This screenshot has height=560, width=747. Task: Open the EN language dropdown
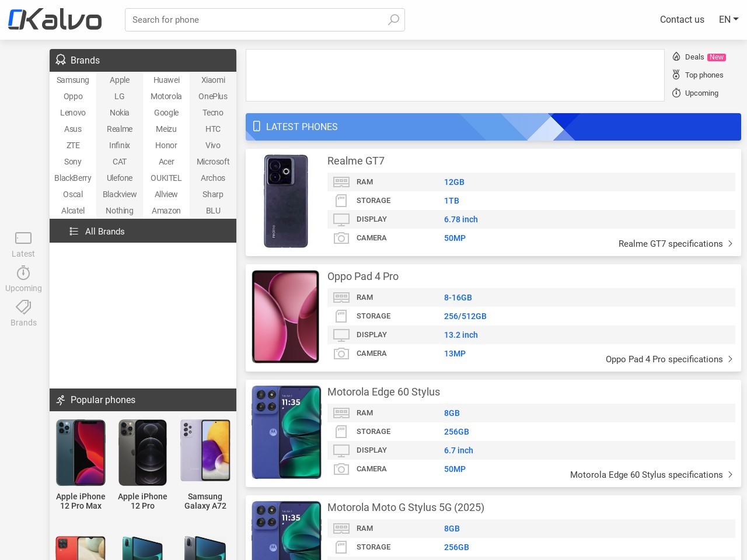point(729,19)
